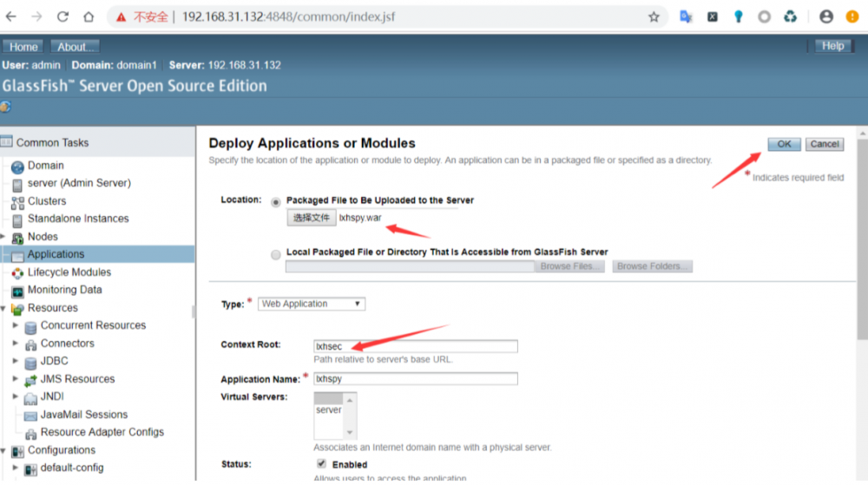
Task: Click OK to deploy the application
Action: pos(784,144)
